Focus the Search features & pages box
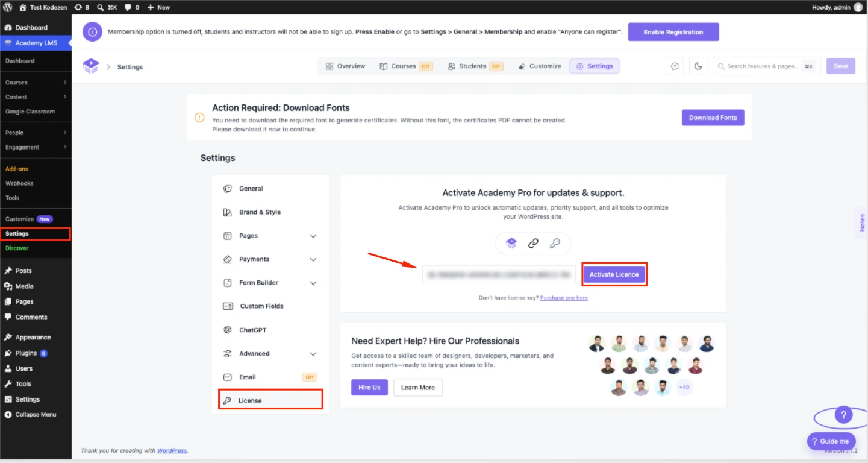 [x=767, y=66]
